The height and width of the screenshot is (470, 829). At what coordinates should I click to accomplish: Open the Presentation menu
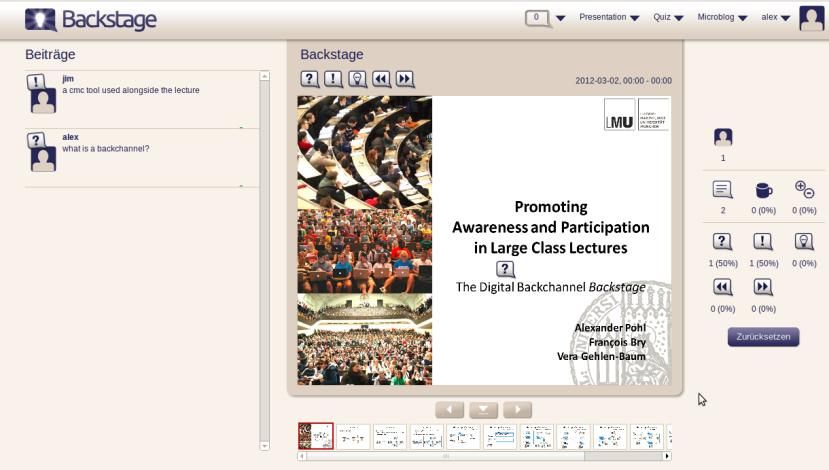(x=609, y=17)
